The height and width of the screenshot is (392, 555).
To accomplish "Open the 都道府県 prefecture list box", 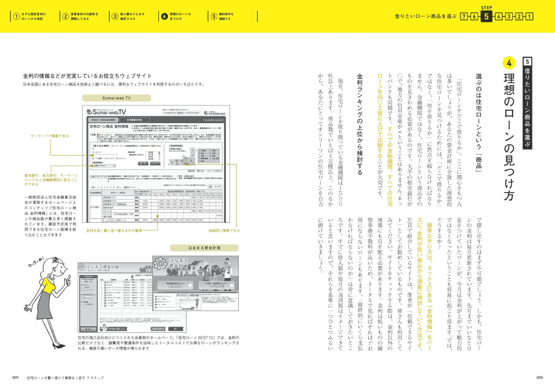I will pyautogui.click(x=153, y=156).
